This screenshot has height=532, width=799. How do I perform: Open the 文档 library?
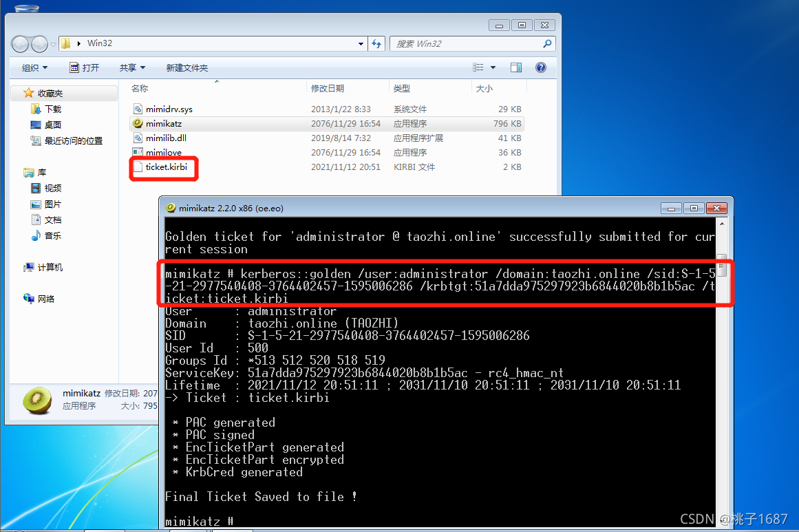[52, 220]
